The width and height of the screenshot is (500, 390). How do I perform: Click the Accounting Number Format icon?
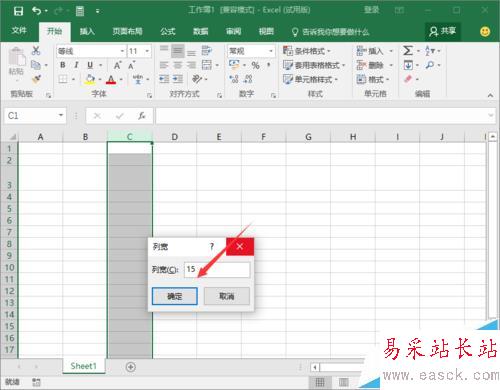point(234,65)
